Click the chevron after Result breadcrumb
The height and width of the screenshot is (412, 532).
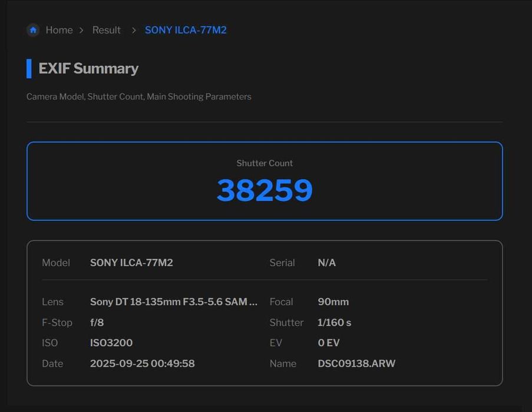[134, 31]
